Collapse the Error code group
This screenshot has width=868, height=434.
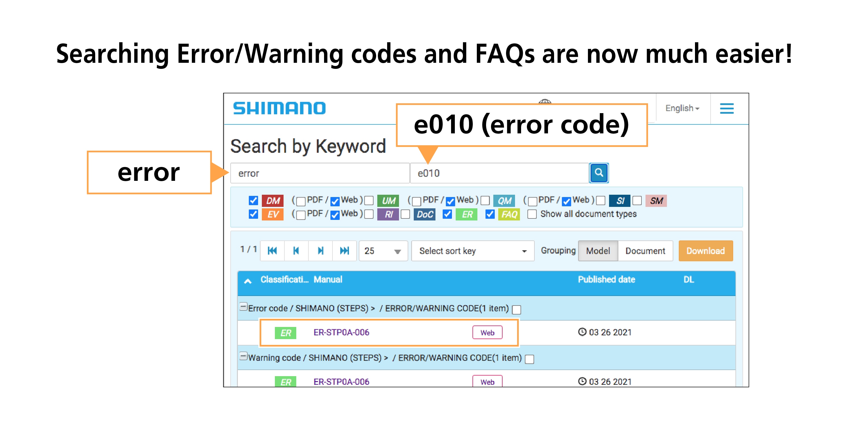[x=243, y=307]
